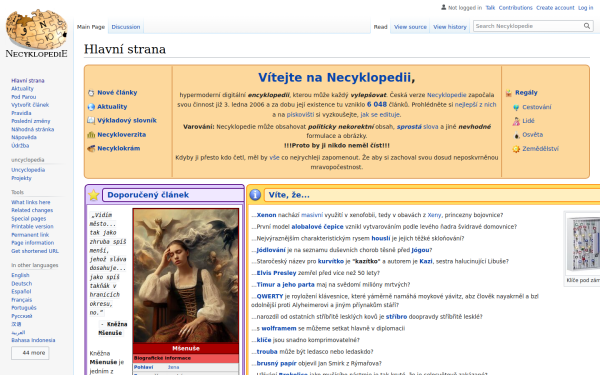600x375 pixels.
Task: Open Hlavní strana in sidebar
Action: [28, 81]
